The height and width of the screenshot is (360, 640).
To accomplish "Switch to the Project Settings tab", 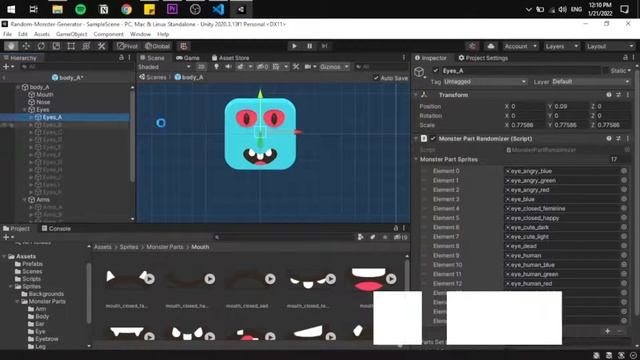I will point(483,58).
